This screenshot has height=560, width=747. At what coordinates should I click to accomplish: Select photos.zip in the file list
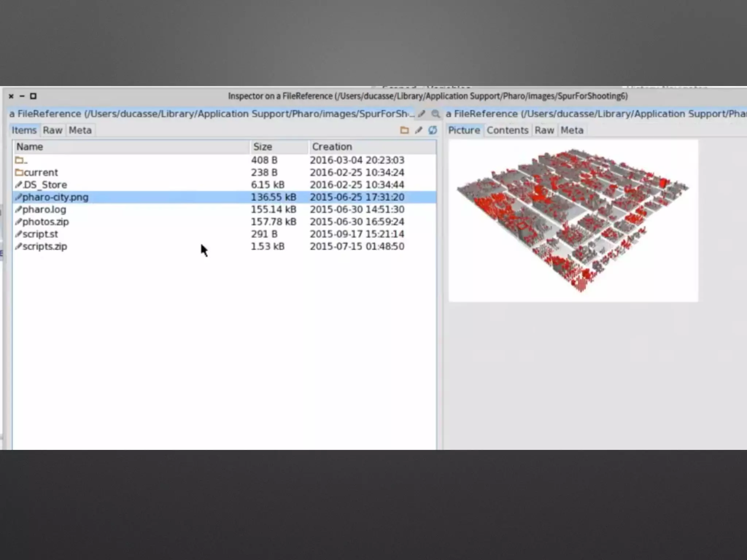pos(46,222)
